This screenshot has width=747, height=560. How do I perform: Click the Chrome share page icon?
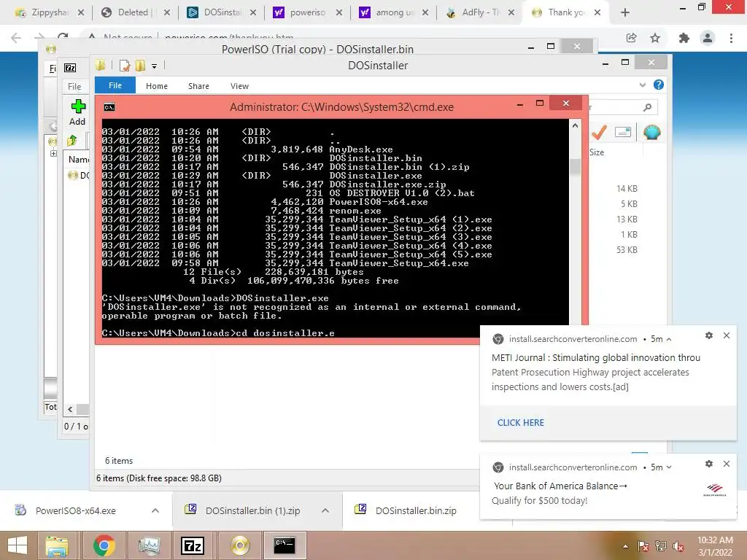click(631, 38)
